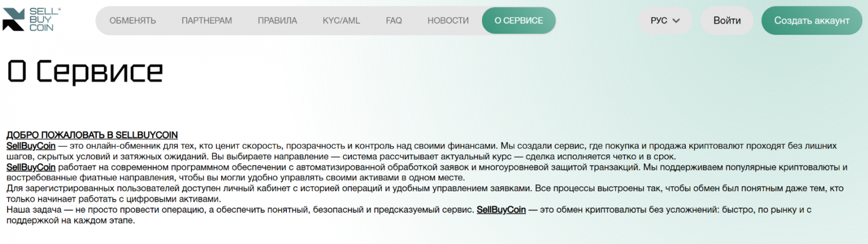Select the KYC/AML menu item
The width and height of the screenshot is (868, 244).
(x=341, y=21)
